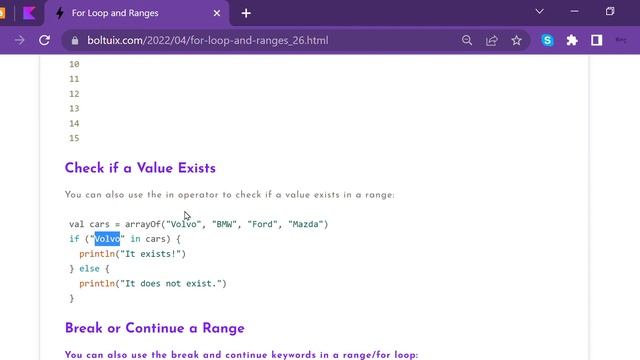Click the sentence about the in operator
Screen dimensions: 640x360
pos(229,195)
